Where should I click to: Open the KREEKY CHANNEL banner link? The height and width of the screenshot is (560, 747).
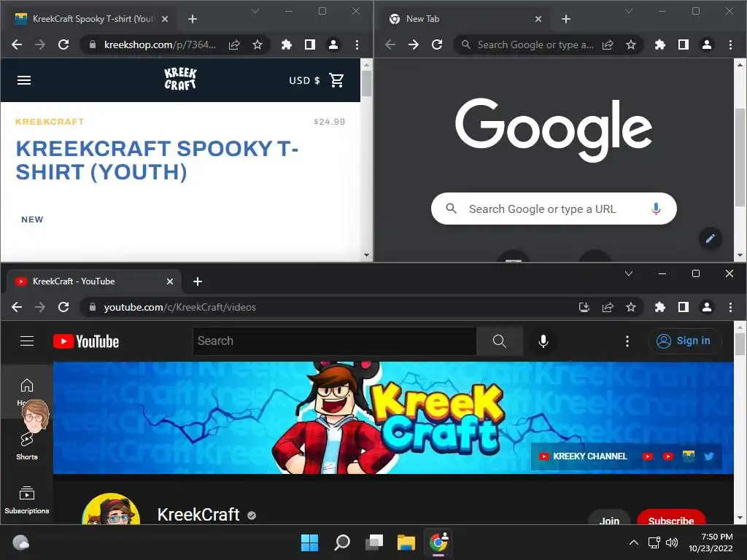point(583,456)
